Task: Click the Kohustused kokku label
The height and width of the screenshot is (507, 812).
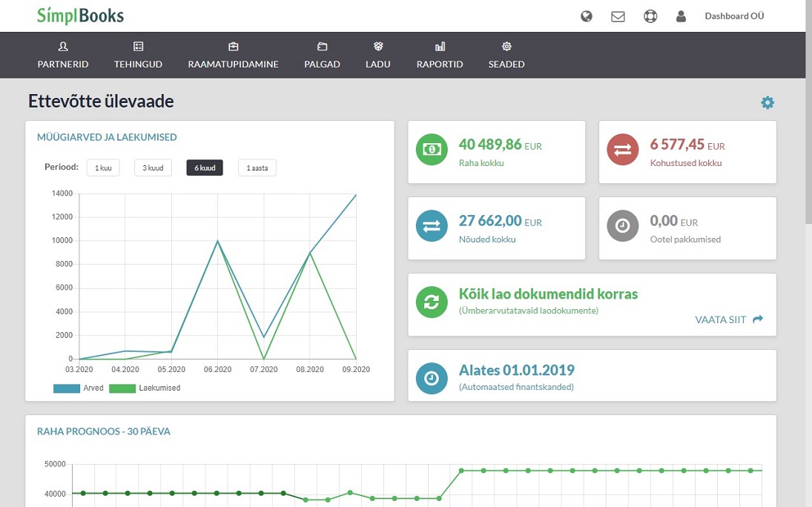Action: [x=686, y=163]
